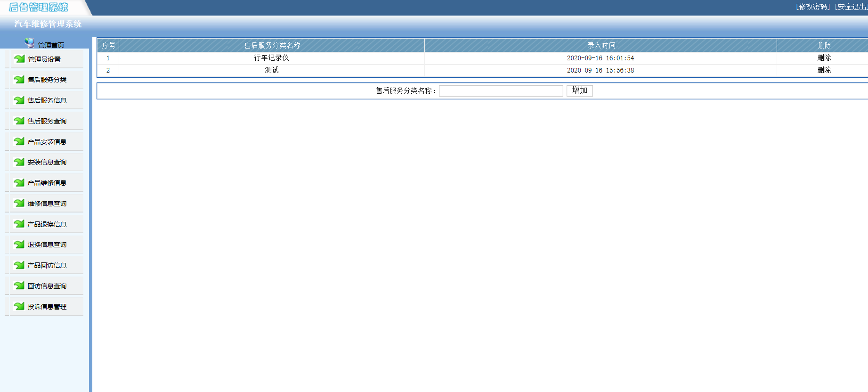This screenshot has height=392, width=868.
Task: Open 维修信息查询 in the sidebar
Action: point(47,204)
